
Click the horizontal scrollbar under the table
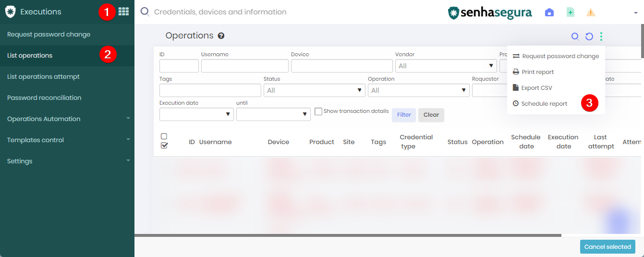point(348,235)
